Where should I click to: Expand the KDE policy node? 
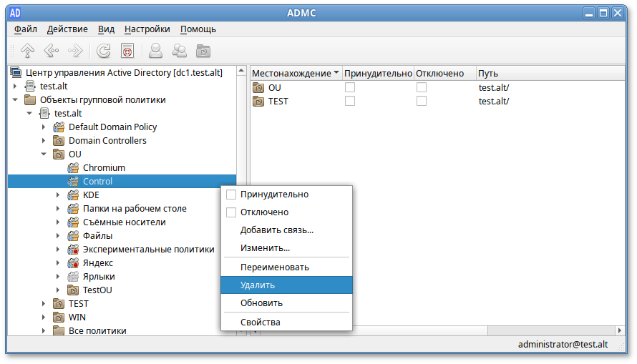tap(58, 195)
